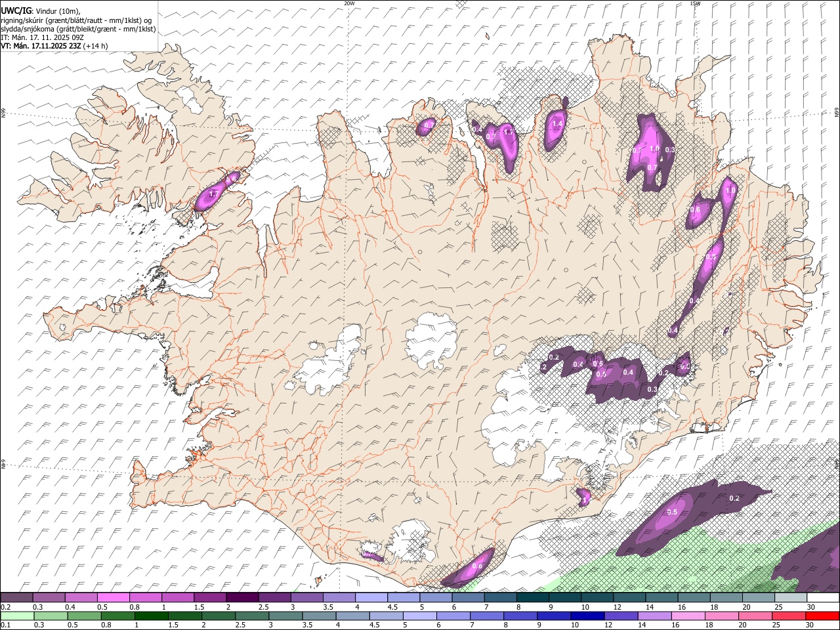Image resolution: width=840 pixels, height=630 pixels.
Task: Click the dark teal 8 swatch, upper scale
Action: click(x=533, y=598)
